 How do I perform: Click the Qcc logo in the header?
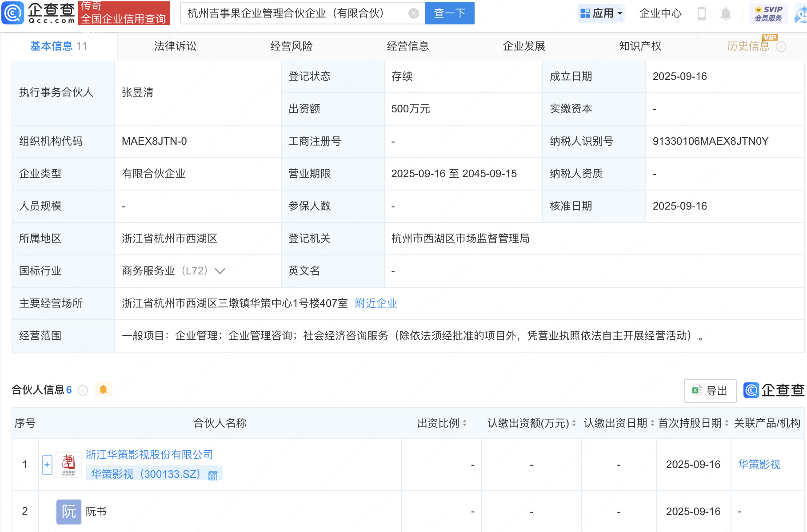coord(38,13)
